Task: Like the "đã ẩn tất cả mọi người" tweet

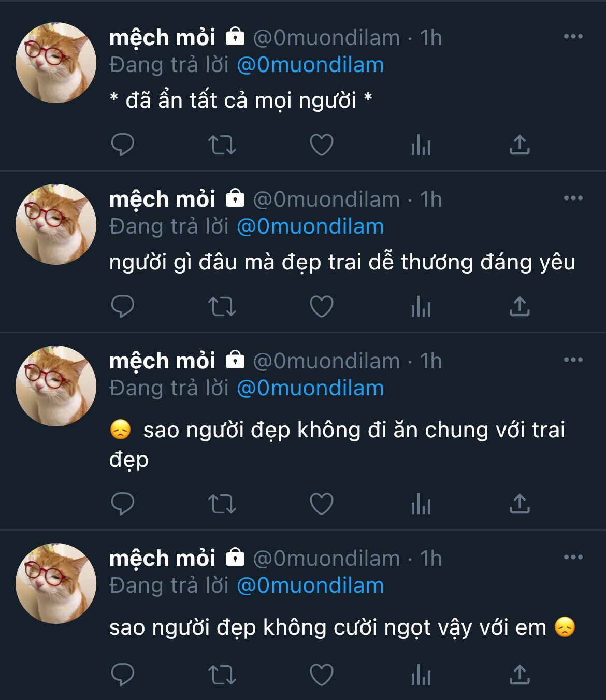Action: (x=321, y=145)
